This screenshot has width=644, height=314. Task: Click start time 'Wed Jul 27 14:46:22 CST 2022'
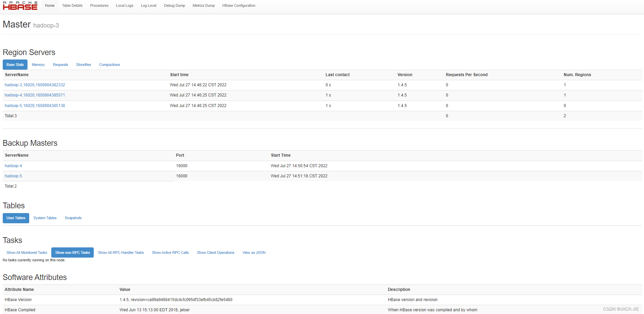coord(198,85)
